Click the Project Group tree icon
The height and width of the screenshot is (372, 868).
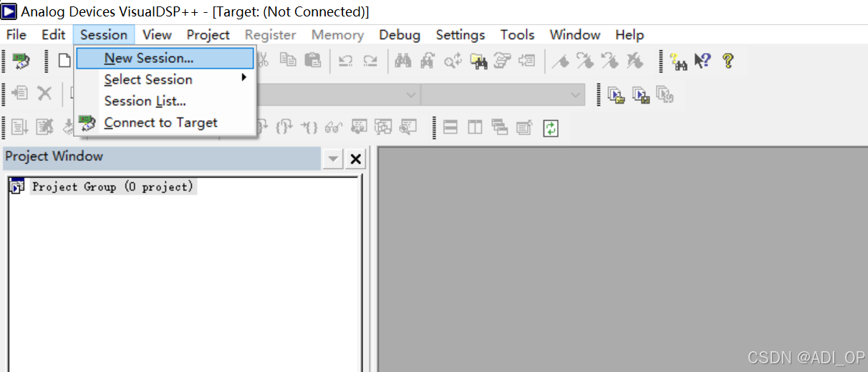[17, 187]
